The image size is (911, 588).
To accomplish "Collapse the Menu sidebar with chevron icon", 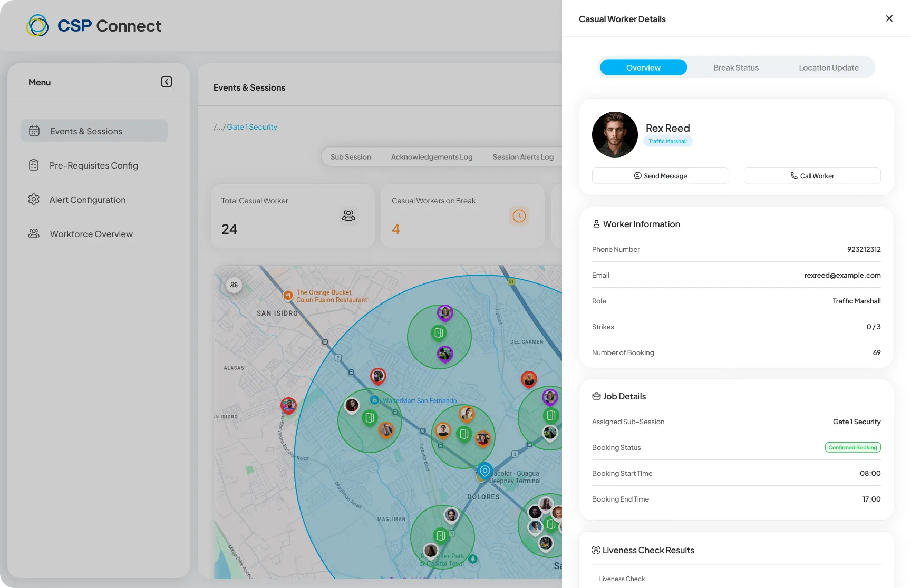I will [x=167, y=82].
